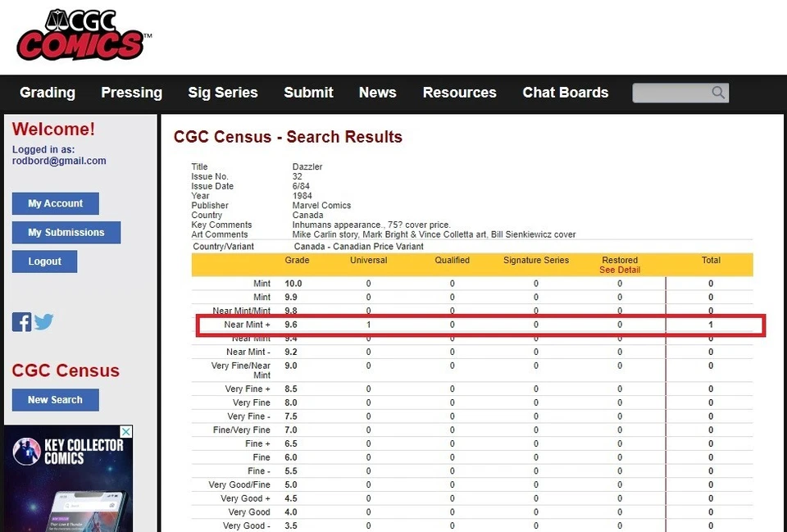Click the issue date 6/84
787x532 pixels.
301,186
